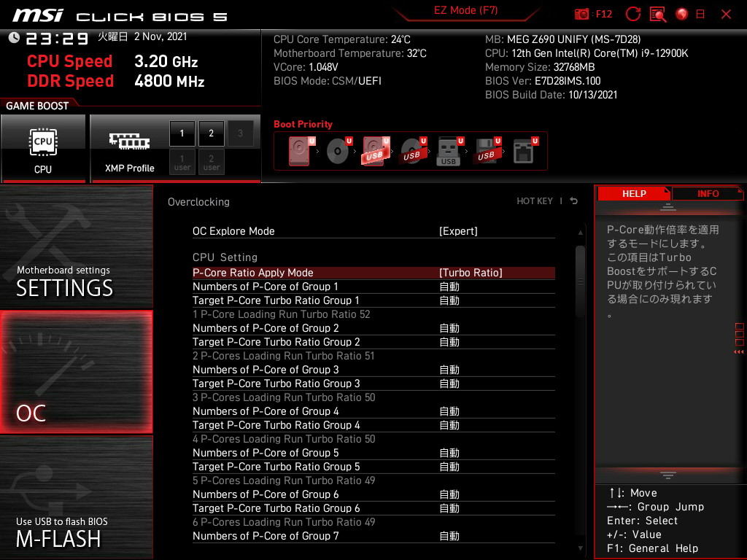Click the help panel bottom scroll handle
This screenshot has width=747, height=560.
tap(668, 475)
